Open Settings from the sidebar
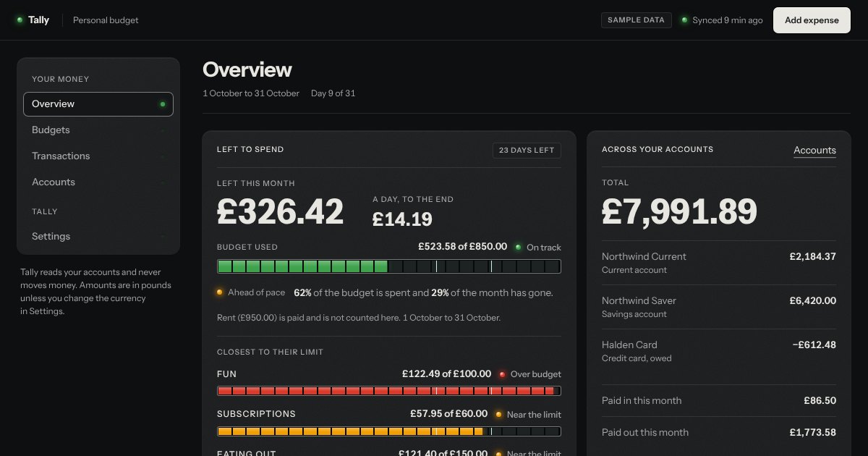 [98, 237]
